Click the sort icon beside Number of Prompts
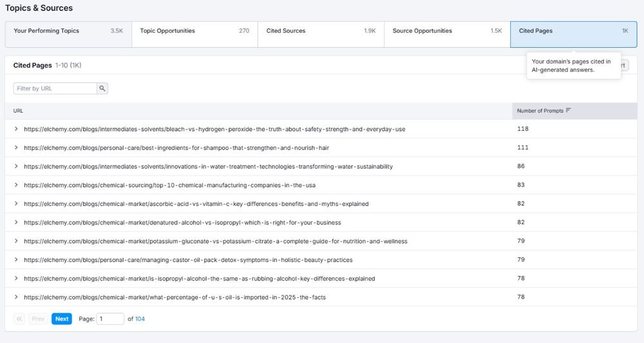This screenshot has height=343, width=644. [569, 111]
